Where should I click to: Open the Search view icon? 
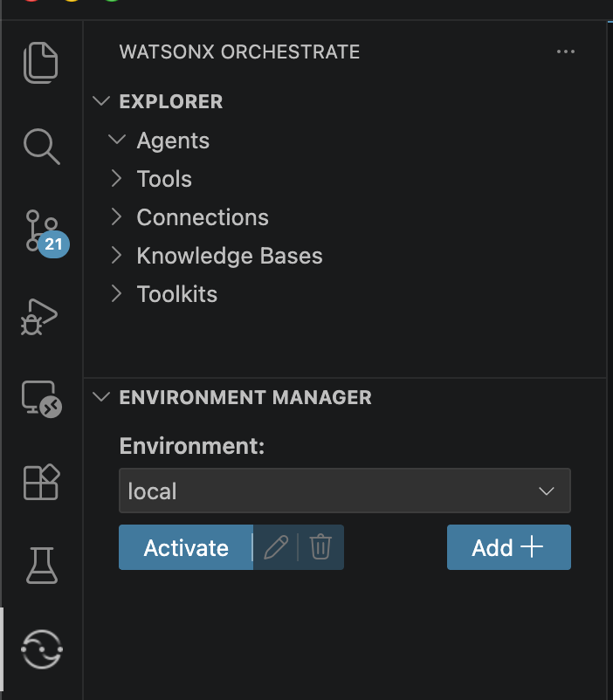click(x=42, y=147)
